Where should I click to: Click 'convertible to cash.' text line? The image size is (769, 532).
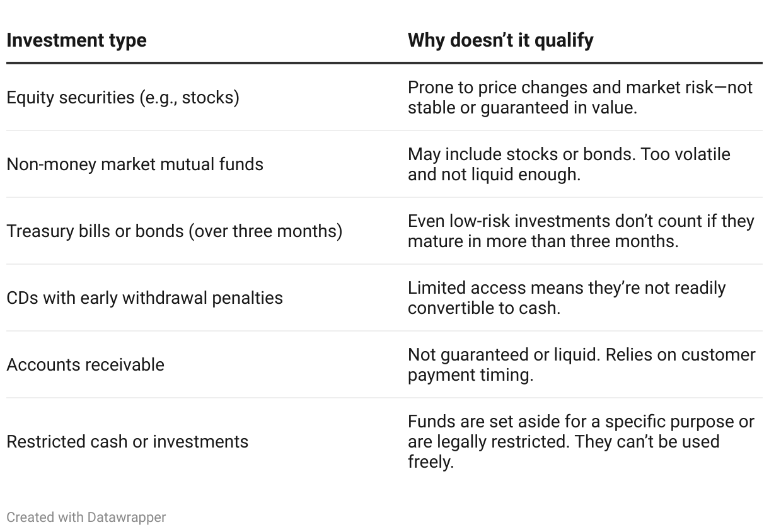(483, 308)
